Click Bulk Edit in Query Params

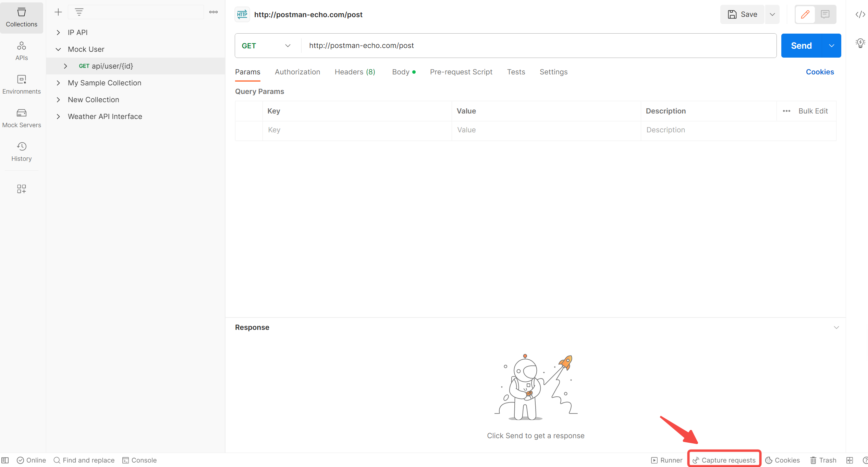click(x=813, y=111)
